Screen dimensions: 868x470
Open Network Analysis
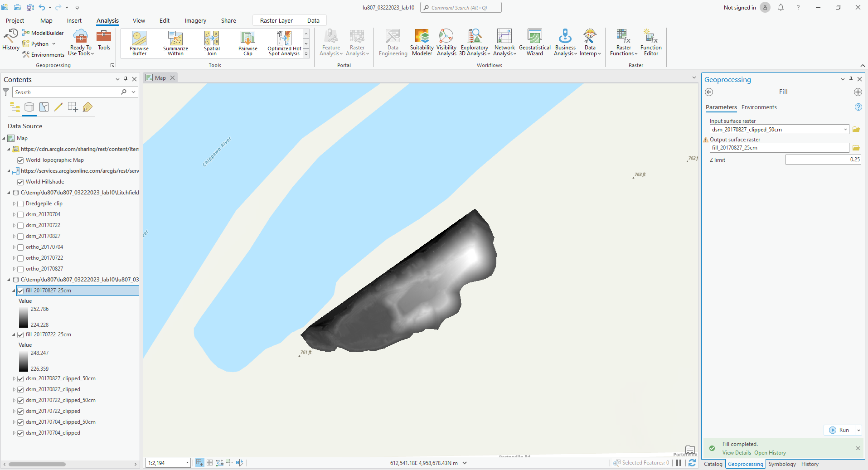(x=504, y=43)
